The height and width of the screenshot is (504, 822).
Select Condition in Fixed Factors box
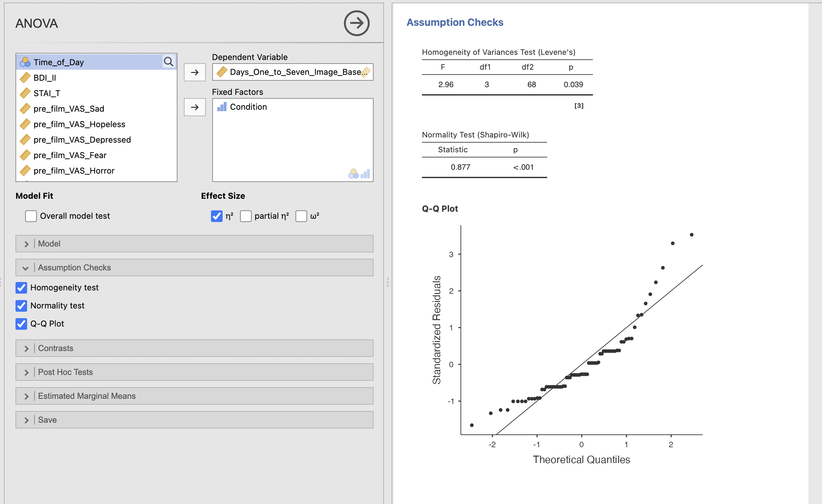coord(293,107)
